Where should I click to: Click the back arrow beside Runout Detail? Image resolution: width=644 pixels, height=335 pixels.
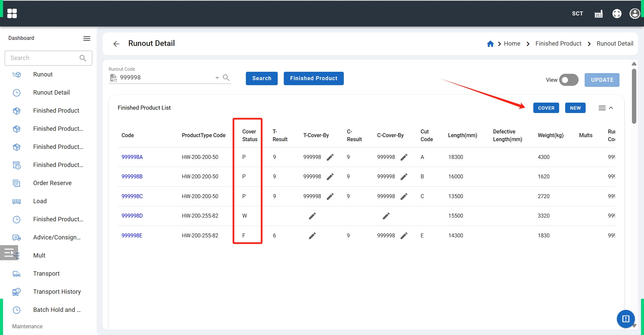116,44
